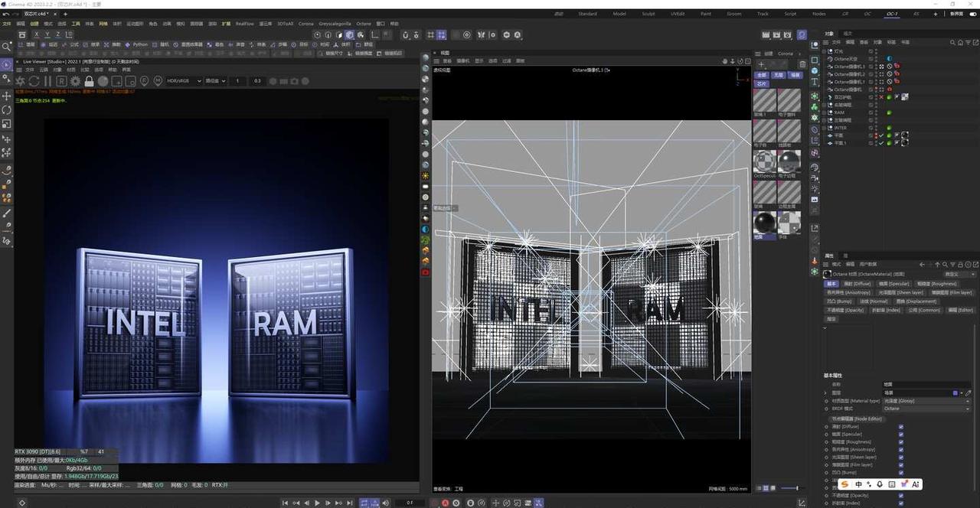Screen dimensions: 980x508
Task: Open the HDR/sRGB color space dropdown
Action: (184, 80)
